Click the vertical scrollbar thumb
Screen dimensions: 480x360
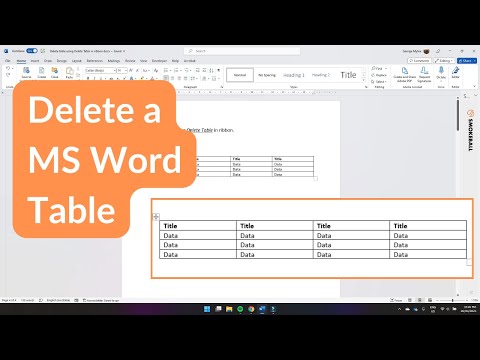coord(458,114)
